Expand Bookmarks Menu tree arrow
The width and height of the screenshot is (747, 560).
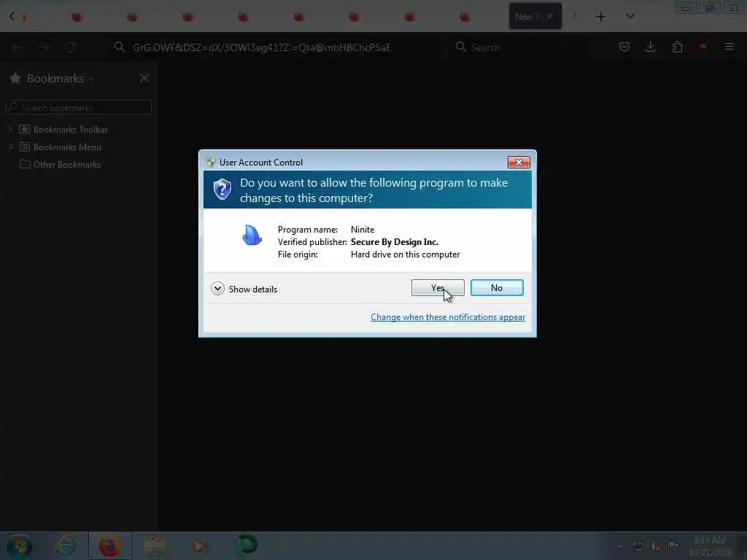10,147
